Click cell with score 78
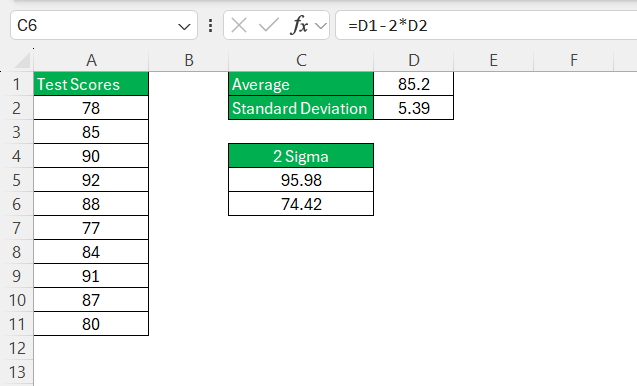This screenshot has width=637, height=386. (91, 108)
